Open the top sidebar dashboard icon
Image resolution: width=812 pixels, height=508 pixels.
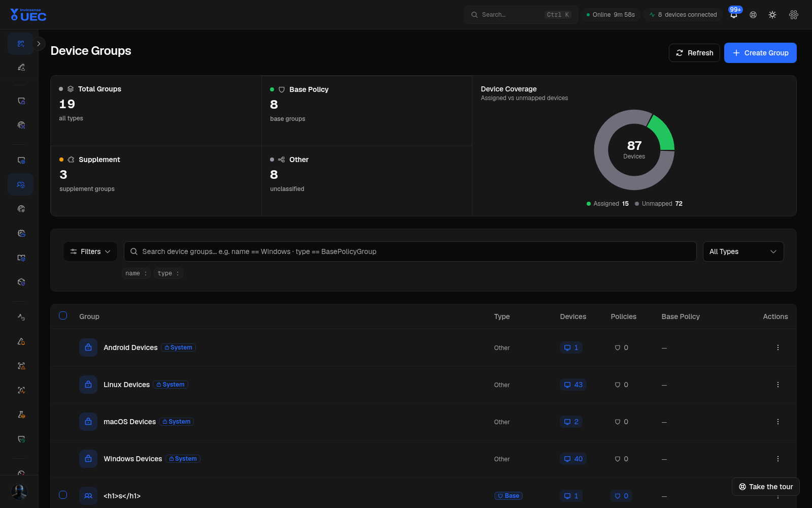[21, 44]
